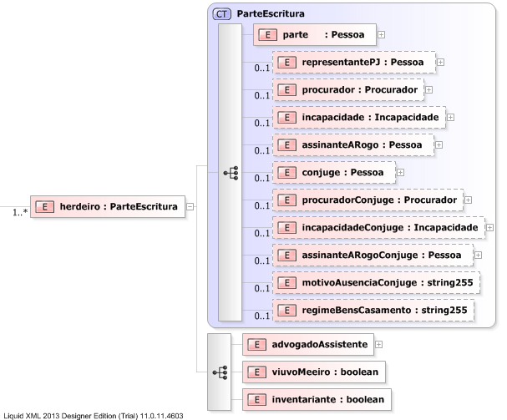The image size is (507, 420).
Task: Click the E icon of parte element
Action: point(268,35)
